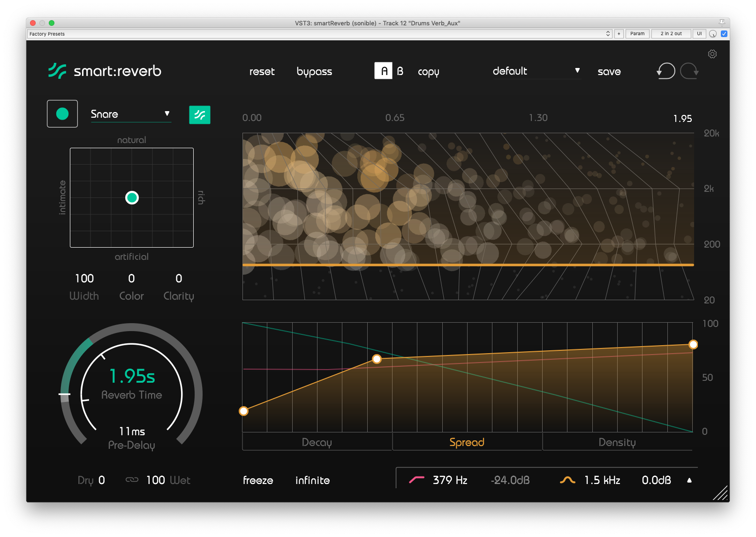Open the Factory Presets dropdown
The height and width of the screenshot is (537, 756).
click(x=319, y=34)
